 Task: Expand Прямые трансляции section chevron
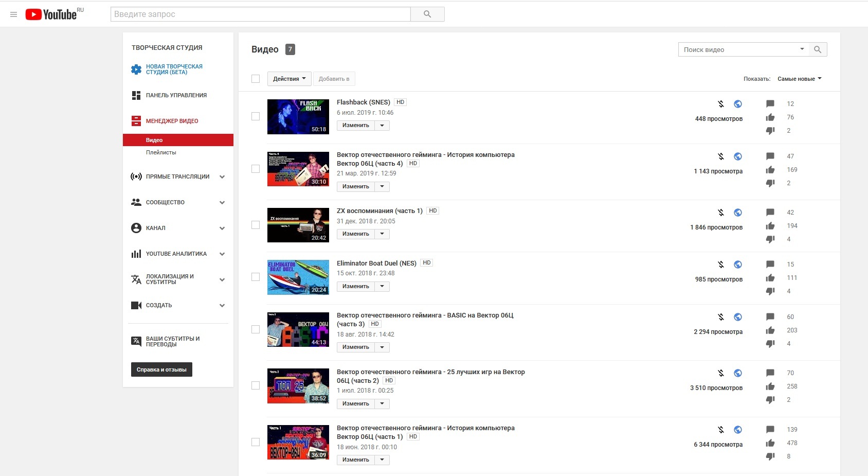[x=222, y=177]
